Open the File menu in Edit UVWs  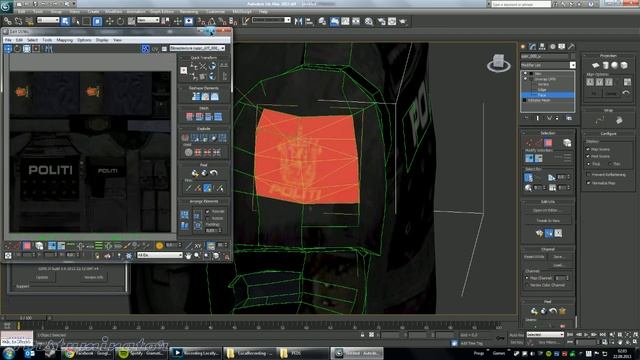8,40
